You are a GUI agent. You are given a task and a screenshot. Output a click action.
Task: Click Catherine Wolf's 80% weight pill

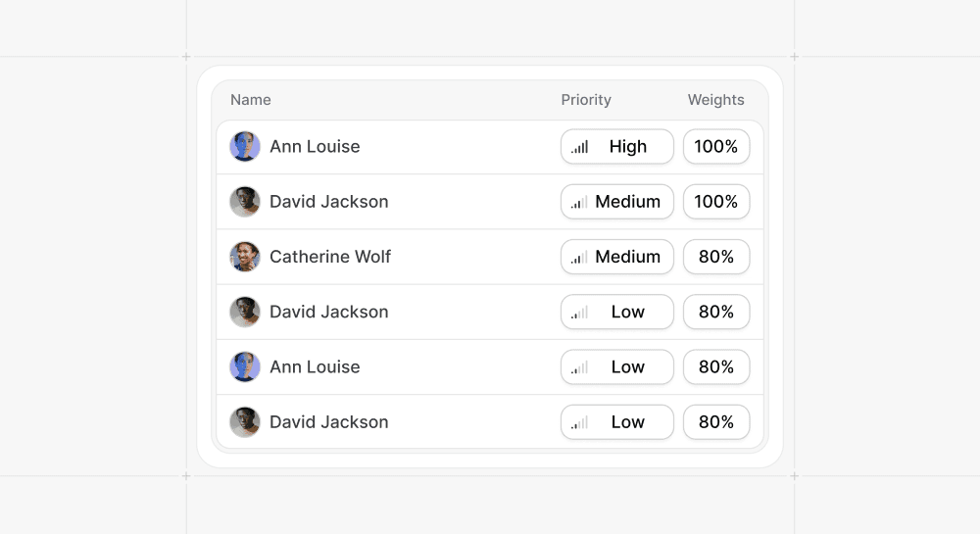click(x=716, y=257)
